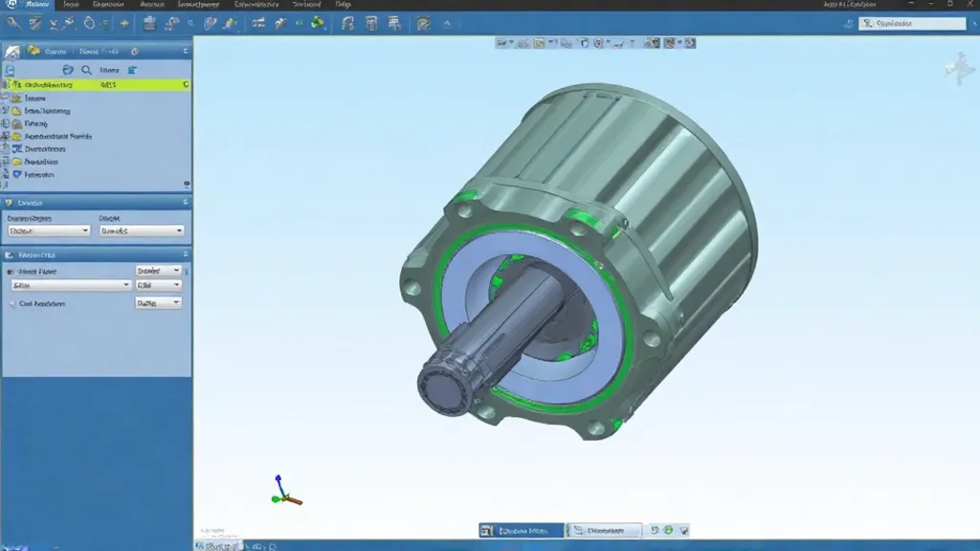This screenshot has height=551, width=980.
Task: Click the rightmost icon in the bottom bar
Action: pyautogui.click(x=683, y=530)
